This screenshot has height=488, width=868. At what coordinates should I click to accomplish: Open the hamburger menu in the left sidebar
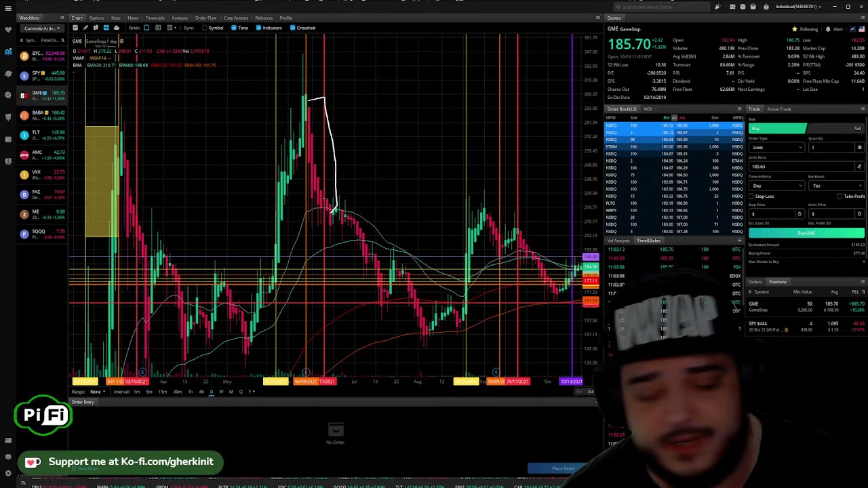[x=8, y=8]
